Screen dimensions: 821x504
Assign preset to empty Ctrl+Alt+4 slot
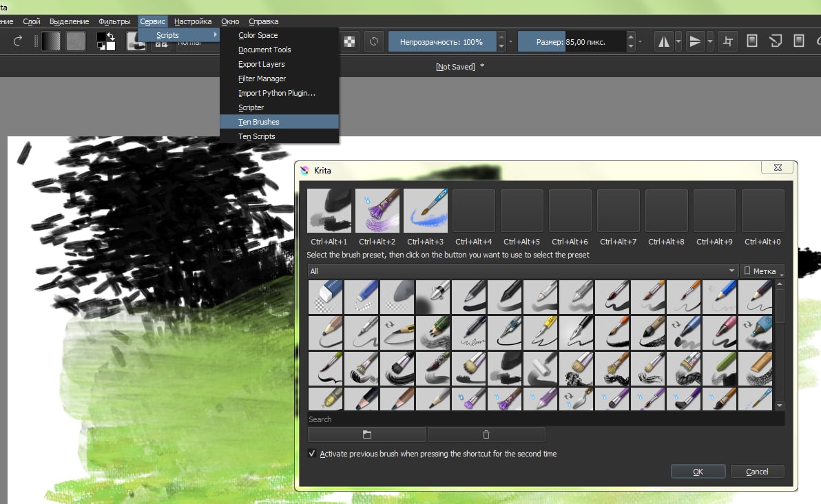click(474, 211)
